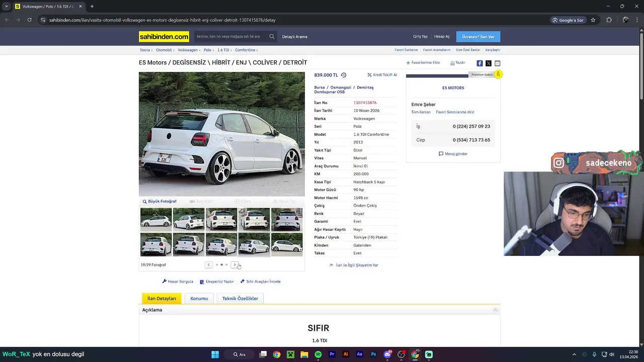This screenshot has height=362, width=644.
Task: Share listing on X (Twitter)
Action: pos(489,63)
